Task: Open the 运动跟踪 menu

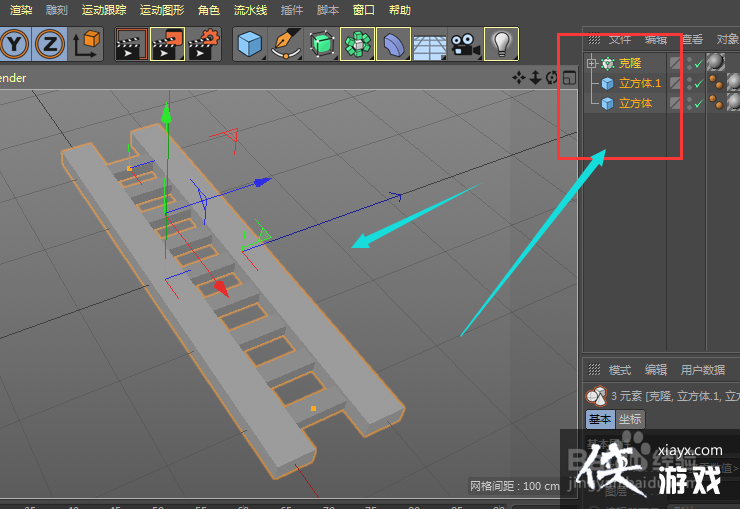Action: tap(104, 10)
